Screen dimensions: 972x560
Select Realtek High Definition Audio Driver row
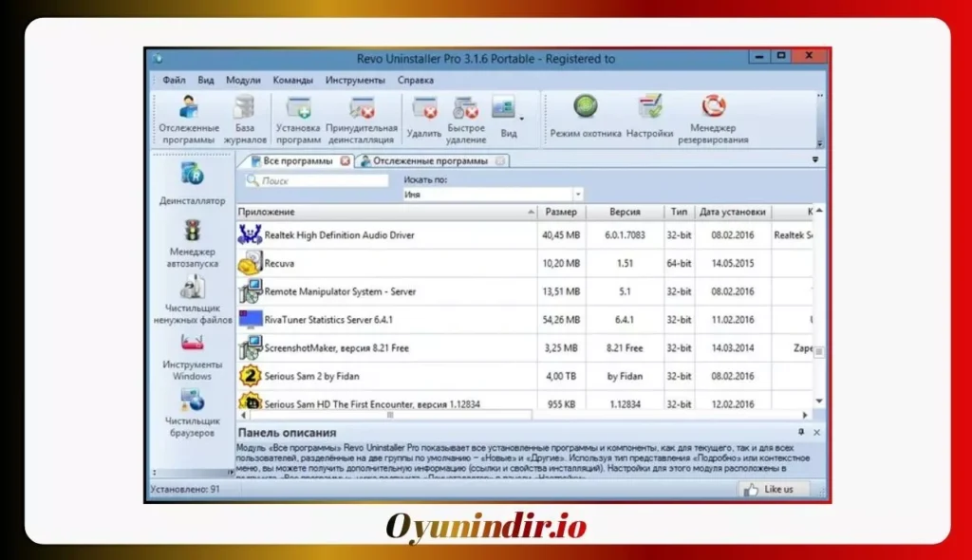click(x=524, y=235)
